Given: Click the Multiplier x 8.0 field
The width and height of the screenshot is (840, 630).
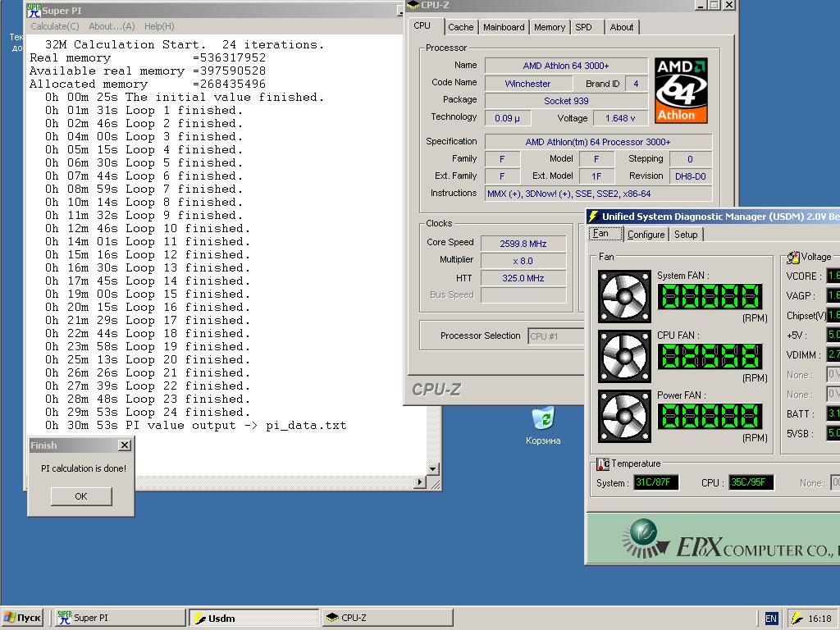Looking at the screenshot, I should pos(523,261).
